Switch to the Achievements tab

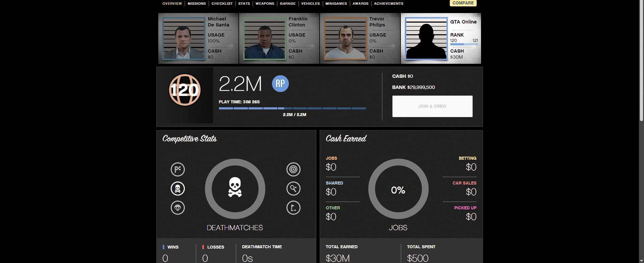tap(389, 4)
